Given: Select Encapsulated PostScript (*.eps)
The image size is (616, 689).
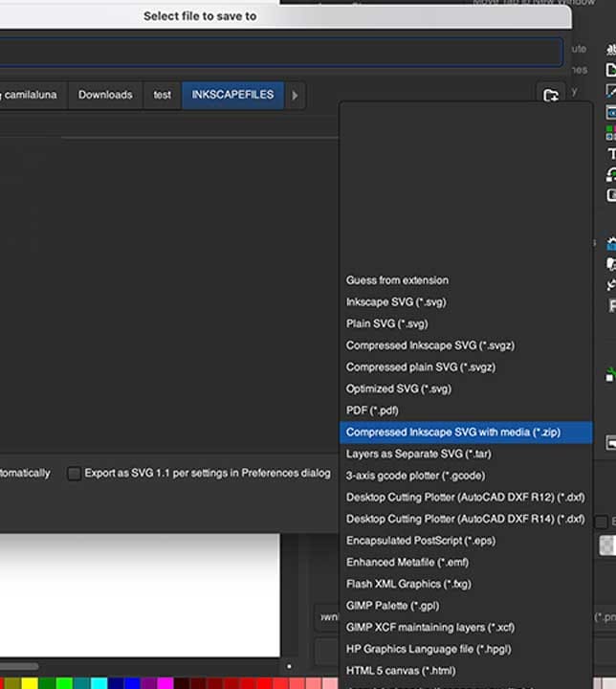Looking at the screenshot, I should (466, 541).
